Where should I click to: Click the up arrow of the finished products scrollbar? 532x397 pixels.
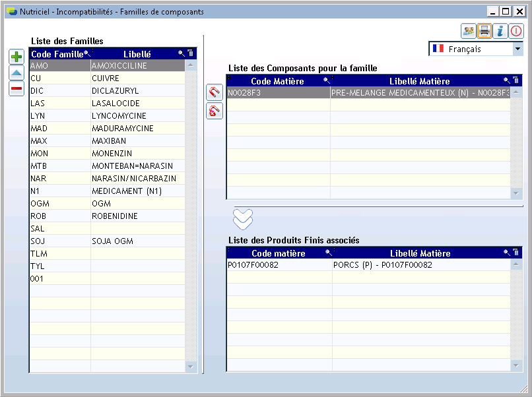tap(516, 264)
